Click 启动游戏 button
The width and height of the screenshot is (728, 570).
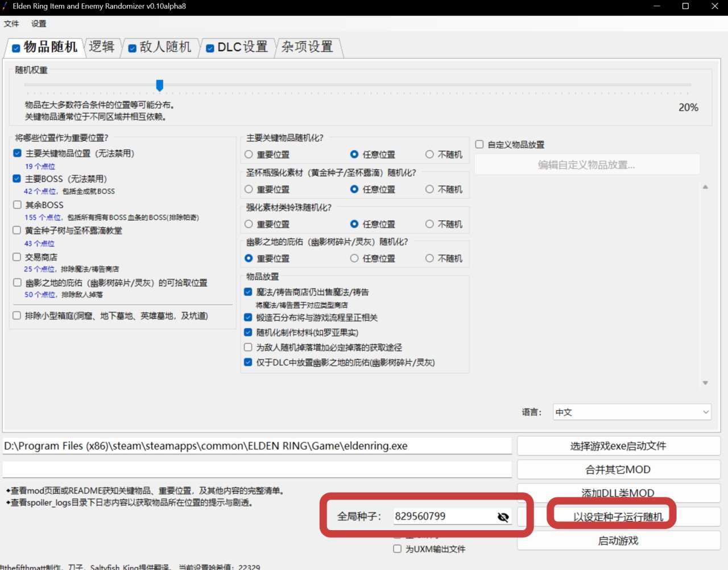[618, 540]
